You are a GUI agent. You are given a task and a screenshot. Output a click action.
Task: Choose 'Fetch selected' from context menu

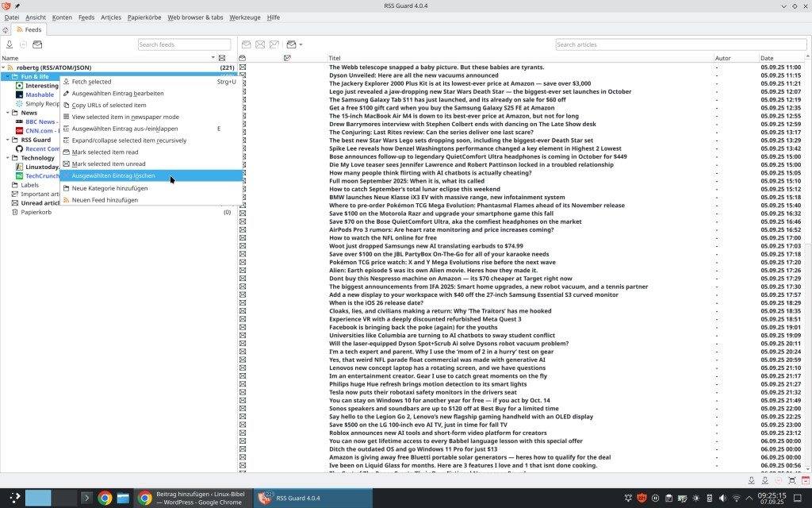tap(151, 82)
